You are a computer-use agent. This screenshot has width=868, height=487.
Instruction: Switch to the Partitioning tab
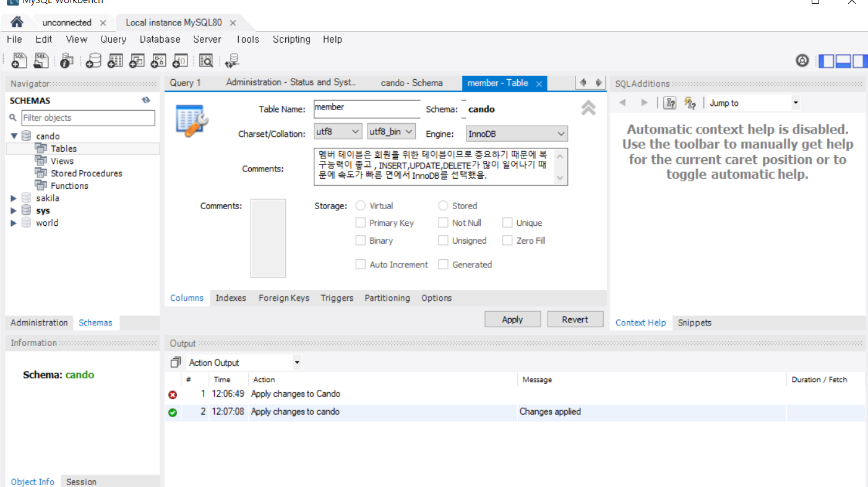(387, 298)
